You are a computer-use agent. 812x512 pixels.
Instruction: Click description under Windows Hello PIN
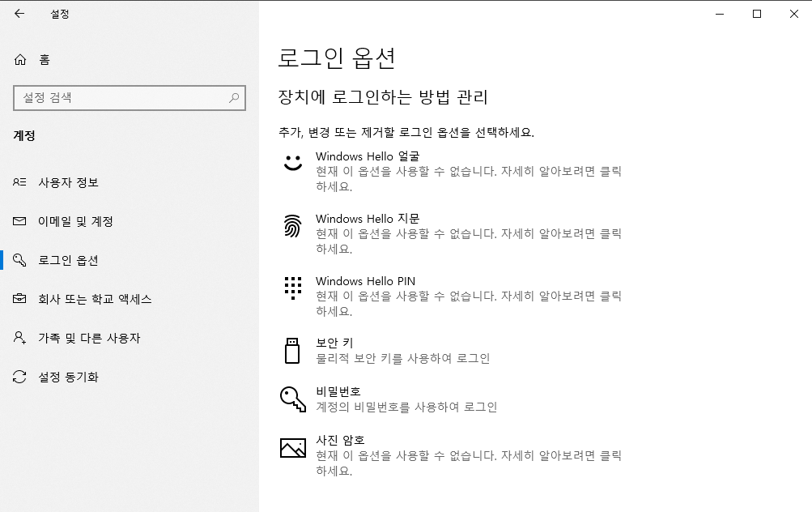469,303
